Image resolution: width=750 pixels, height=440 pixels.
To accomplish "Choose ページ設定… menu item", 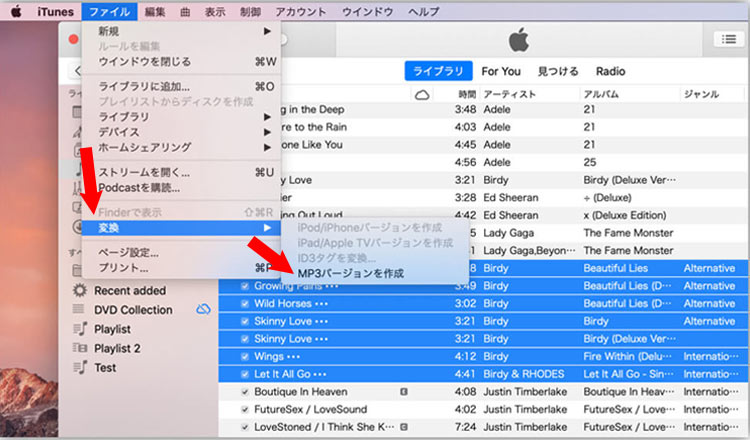I will tap(181, 253).
